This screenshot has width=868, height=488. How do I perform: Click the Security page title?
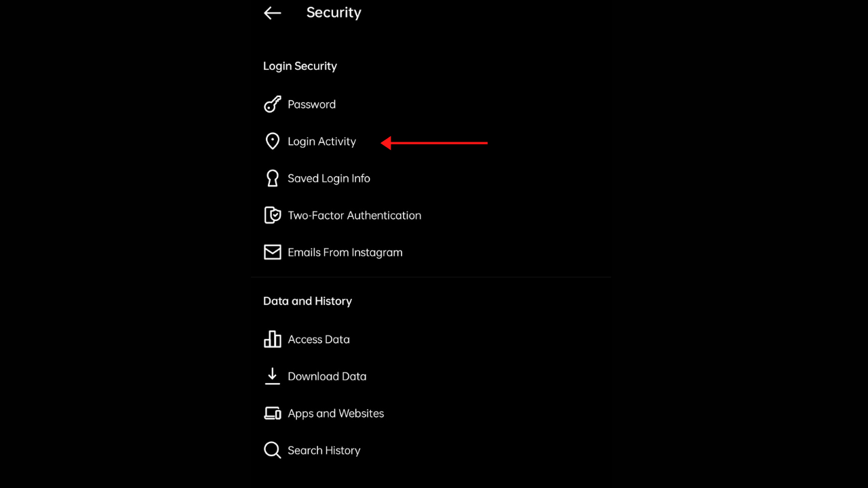334,13
